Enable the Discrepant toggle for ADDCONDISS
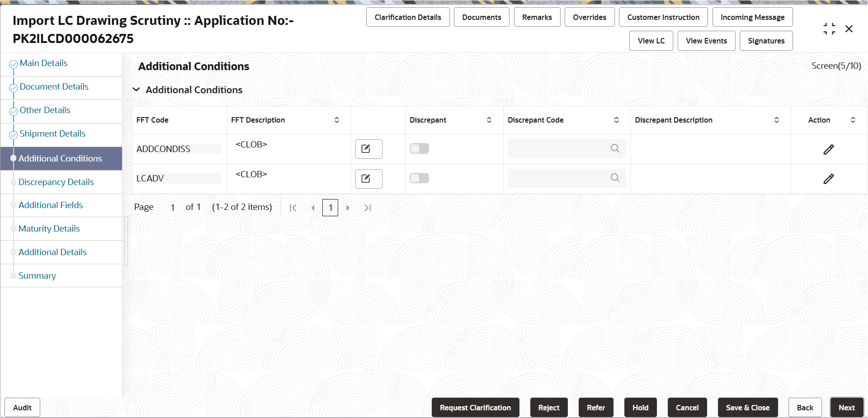Viewport: 868px width, 418px height. [x=419, y=148]
